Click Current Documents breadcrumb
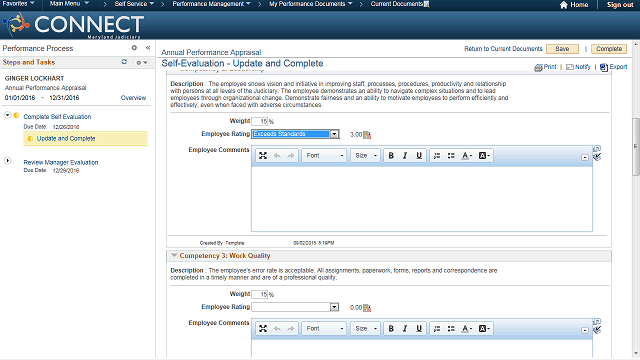Viewport: 640px width, 360px height. pyautogui.click(x=397, y=4)
